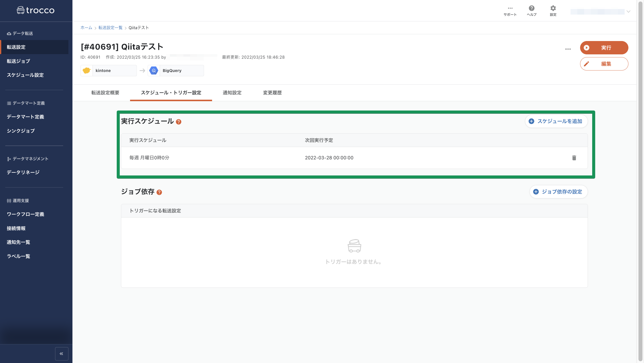Click the データマート定義 section list icon
This screenshot has height=363, width=644.
(9, 103)
